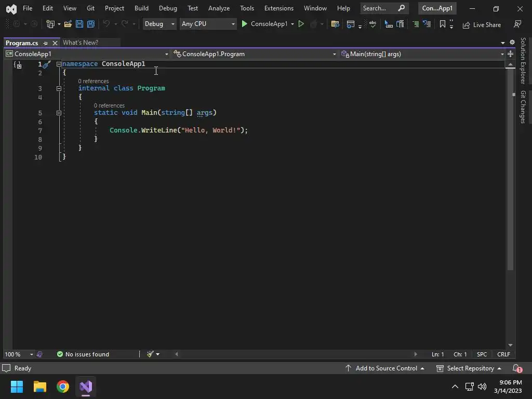
Task: Click the uncomment lines icon with blue arrow
Action: coord(427,24)
